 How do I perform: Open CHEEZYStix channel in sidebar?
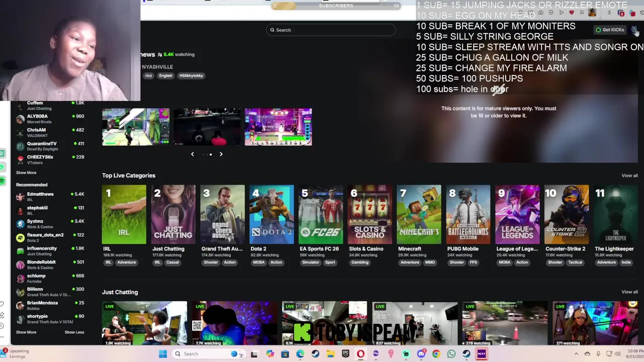click(50, 159)
